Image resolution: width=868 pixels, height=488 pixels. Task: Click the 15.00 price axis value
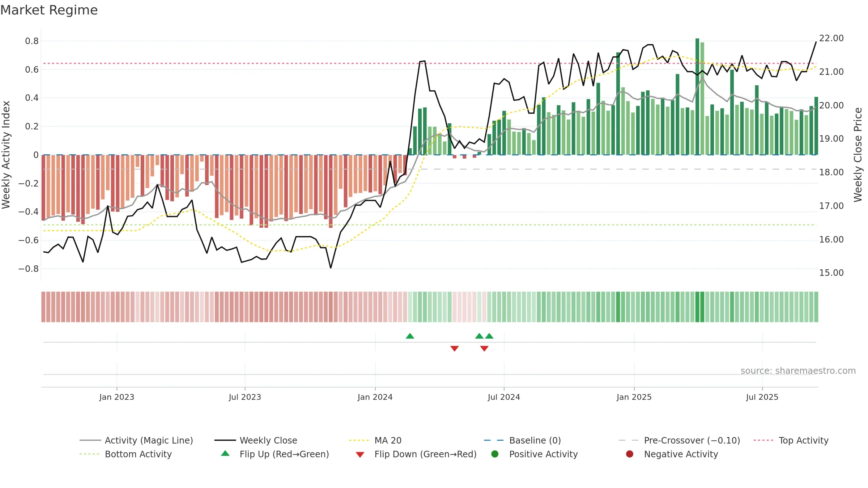click(x=831, y=273)
